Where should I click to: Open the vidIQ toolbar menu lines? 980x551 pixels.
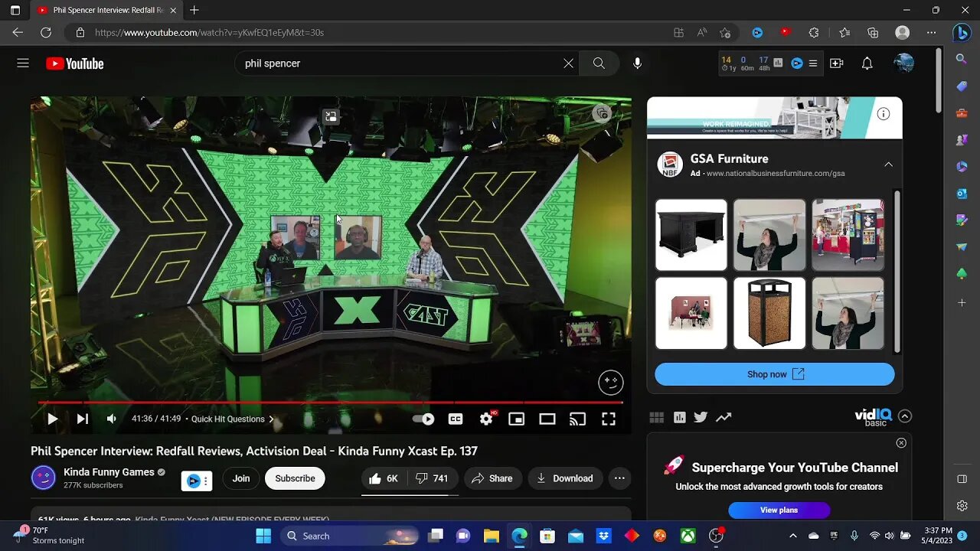(x=813, y=64)
